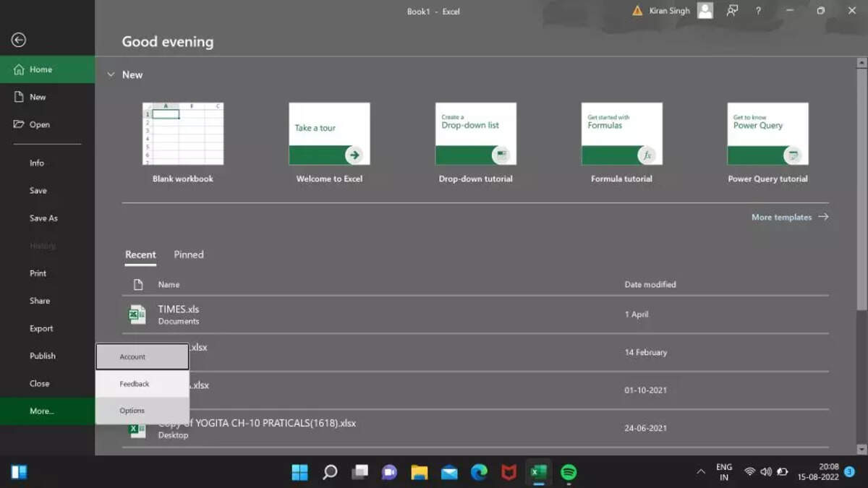Screen dimensions: 868x488
Task: Open the TIMES.xls Excel file icon
Action: 137,314
